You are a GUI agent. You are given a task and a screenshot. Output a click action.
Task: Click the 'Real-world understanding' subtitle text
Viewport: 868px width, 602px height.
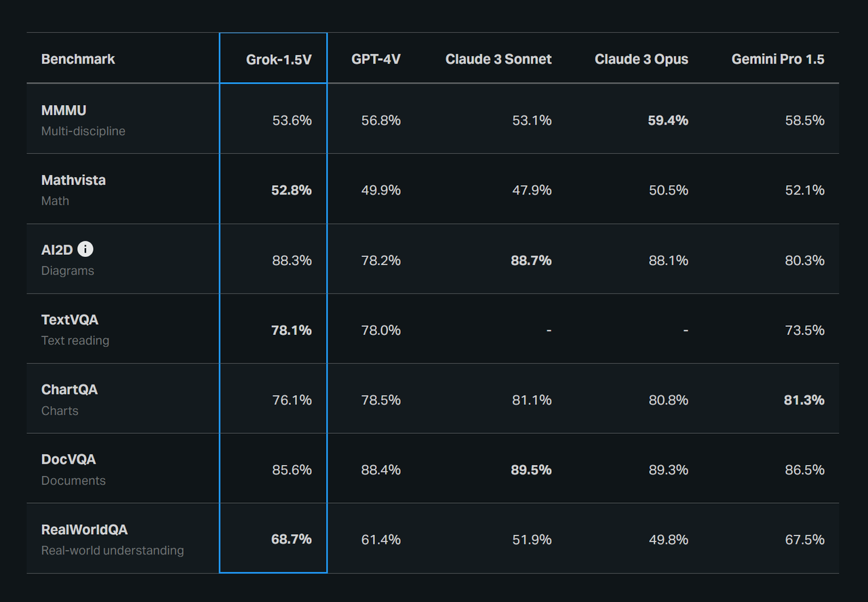(x=113, y=550)
